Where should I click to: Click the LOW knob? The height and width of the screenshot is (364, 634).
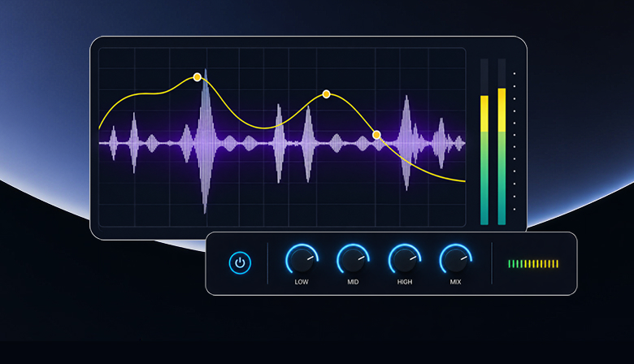302,259
